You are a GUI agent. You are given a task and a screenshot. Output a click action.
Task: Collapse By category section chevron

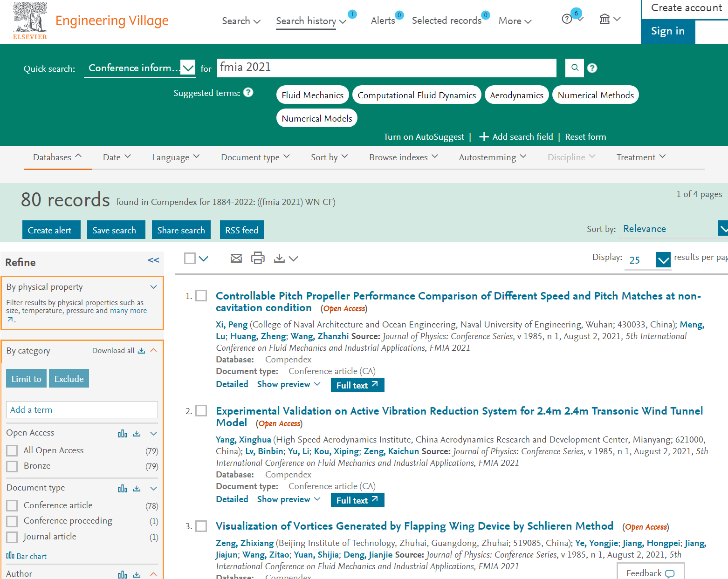(154, 350)
